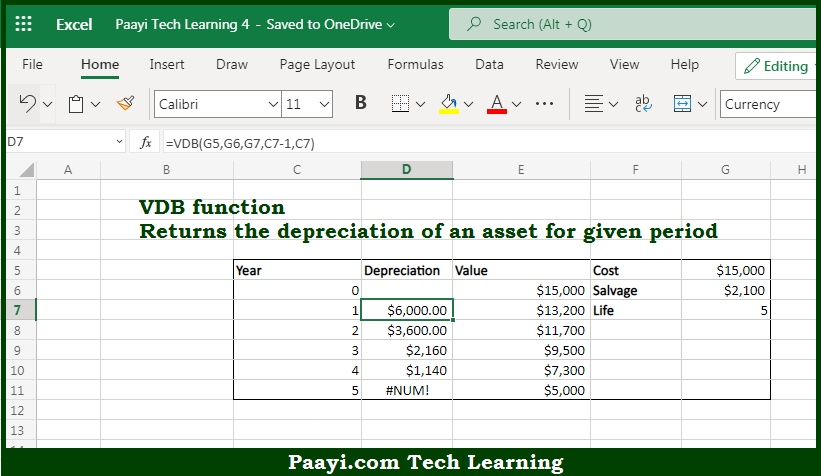
Task: Switch to the Review tab
Action: point(557,64)
